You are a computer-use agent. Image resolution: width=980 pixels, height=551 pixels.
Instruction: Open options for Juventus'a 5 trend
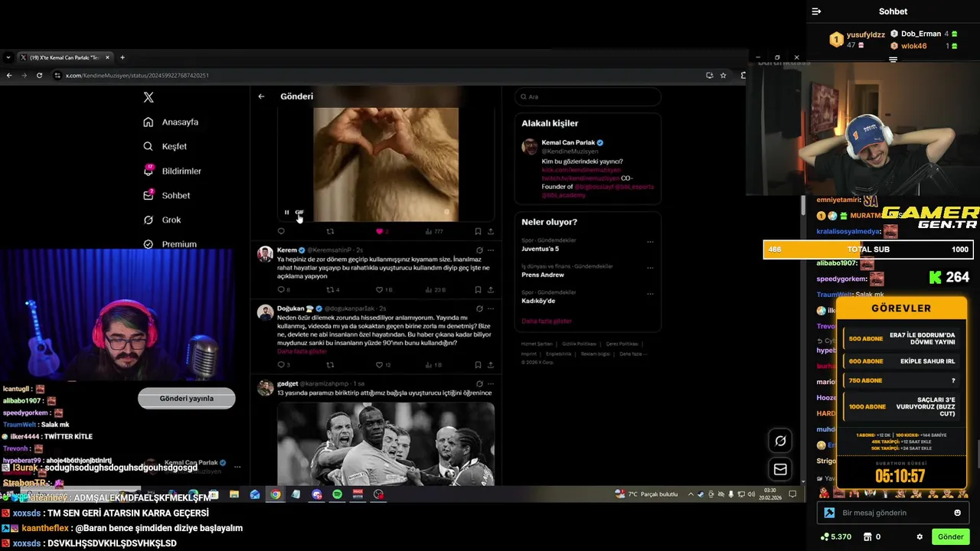pos(650,242)
